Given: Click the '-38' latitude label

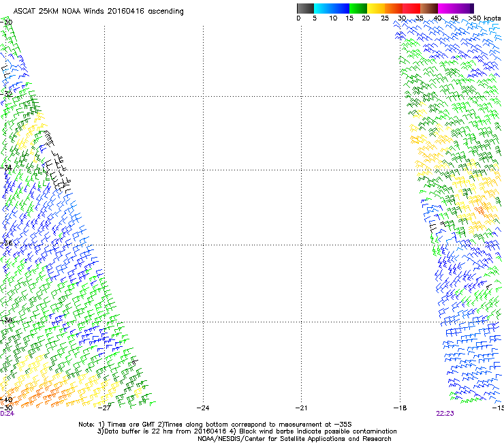Looking at the screenshot, I should click(x=6, y=320).
